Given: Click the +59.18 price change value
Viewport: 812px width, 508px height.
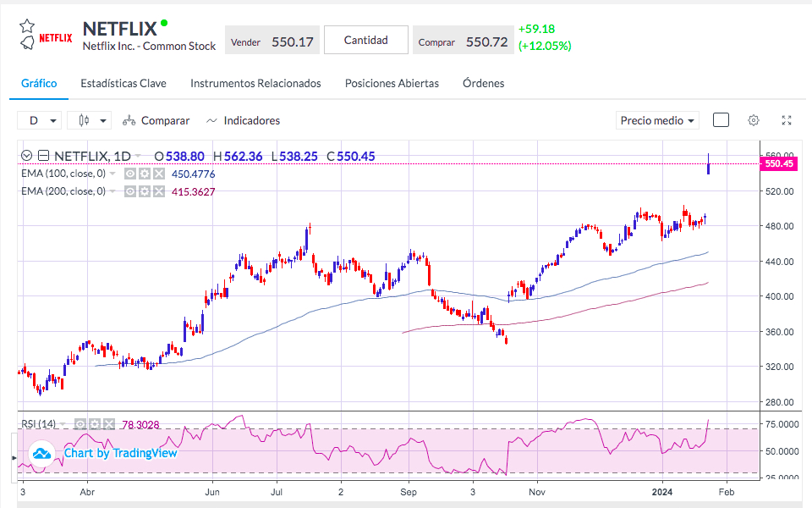Looking at the screenshot, I should click(x=536, y=29).
